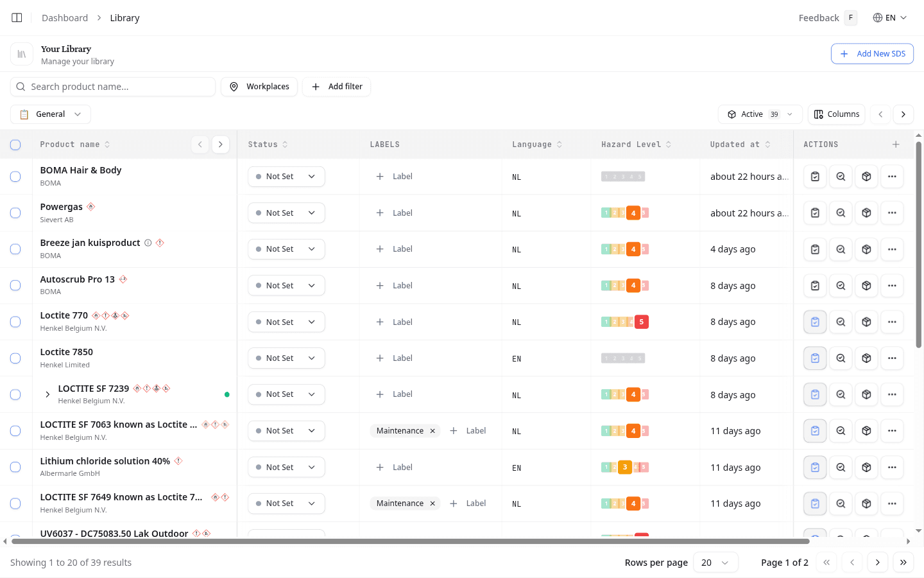
Task: Open more actions for Autoscrub Pro 13
Action: point(892,285)
